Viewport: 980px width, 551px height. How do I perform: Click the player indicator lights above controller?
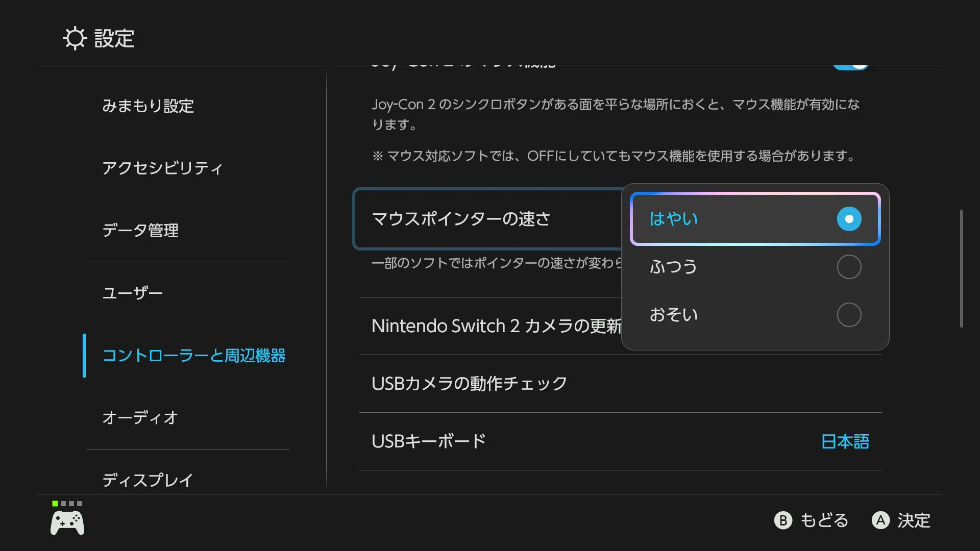point(67,504)
